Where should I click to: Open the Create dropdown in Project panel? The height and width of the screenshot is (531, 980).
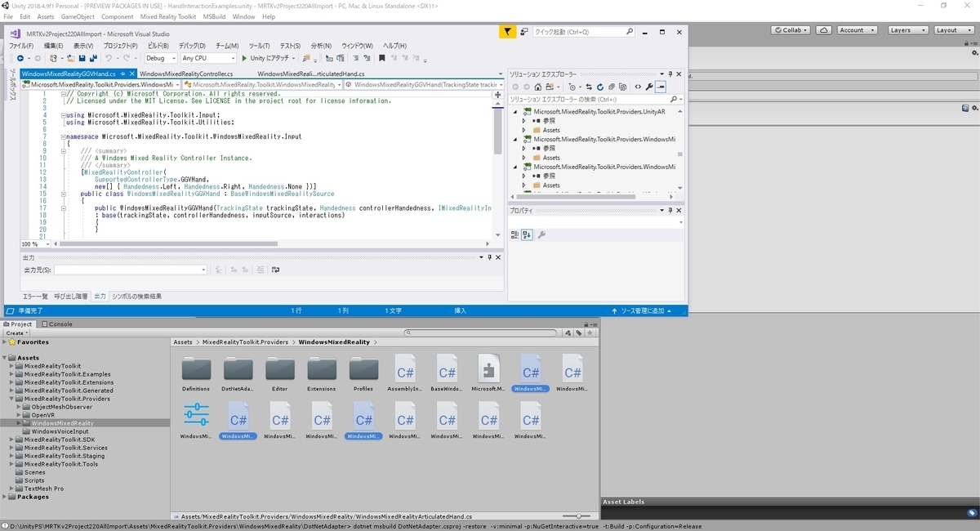pos(16,332)
